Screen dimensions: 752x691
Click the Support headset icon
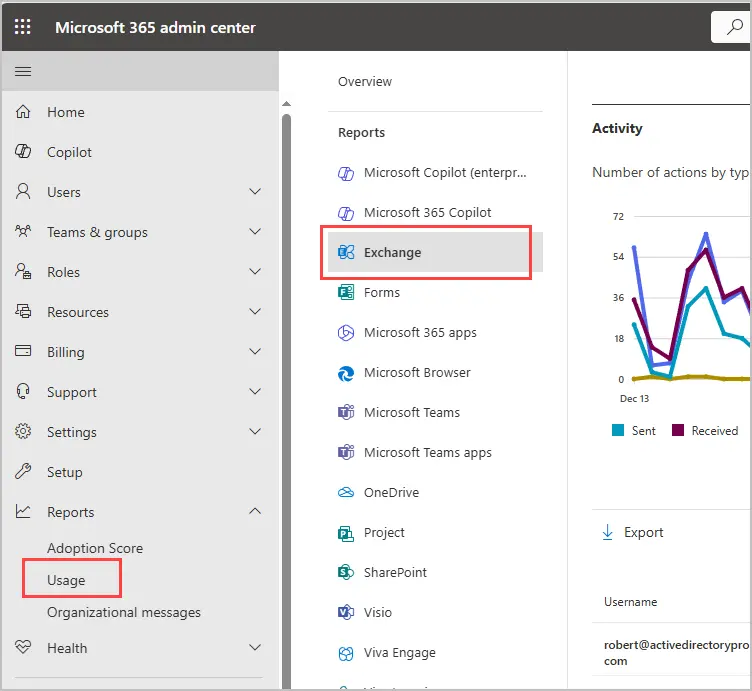23,391
